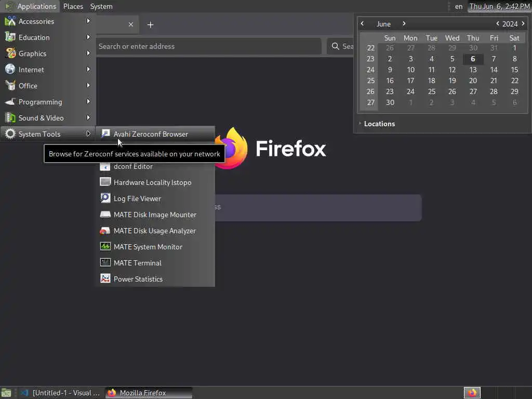Select June 30 in the calendar

(390, 102)
